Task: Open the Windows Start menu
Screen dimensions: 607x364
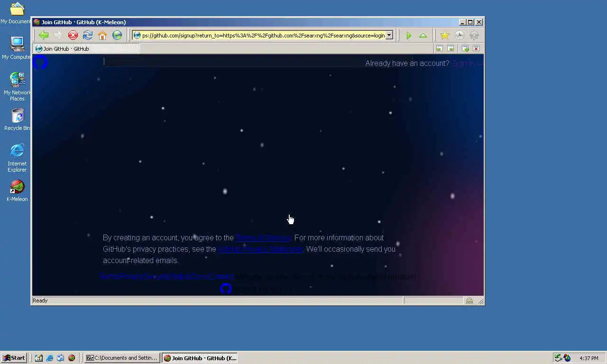Action: point(13,358)
